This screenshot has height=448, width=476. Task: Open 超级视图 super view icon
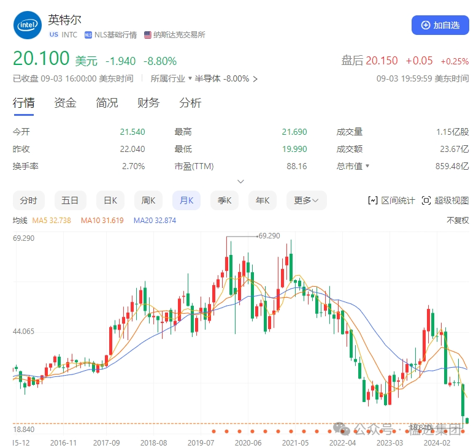[x=426, y=200]
